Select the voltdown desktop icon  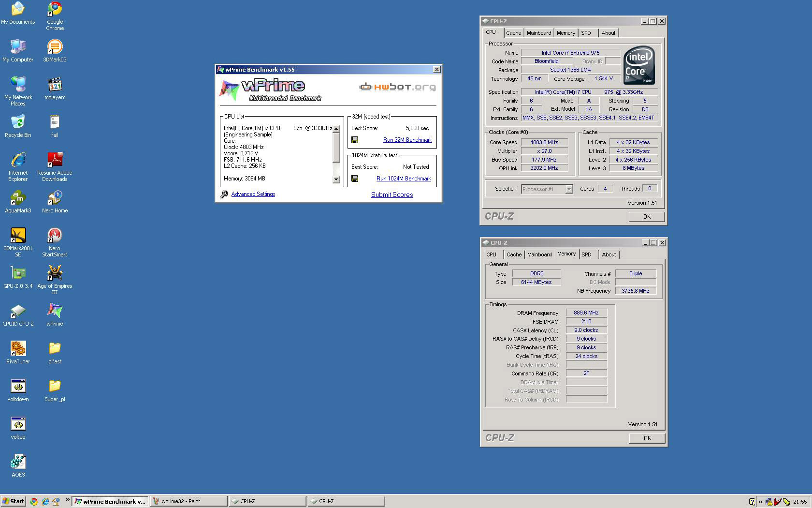(18, 391)
